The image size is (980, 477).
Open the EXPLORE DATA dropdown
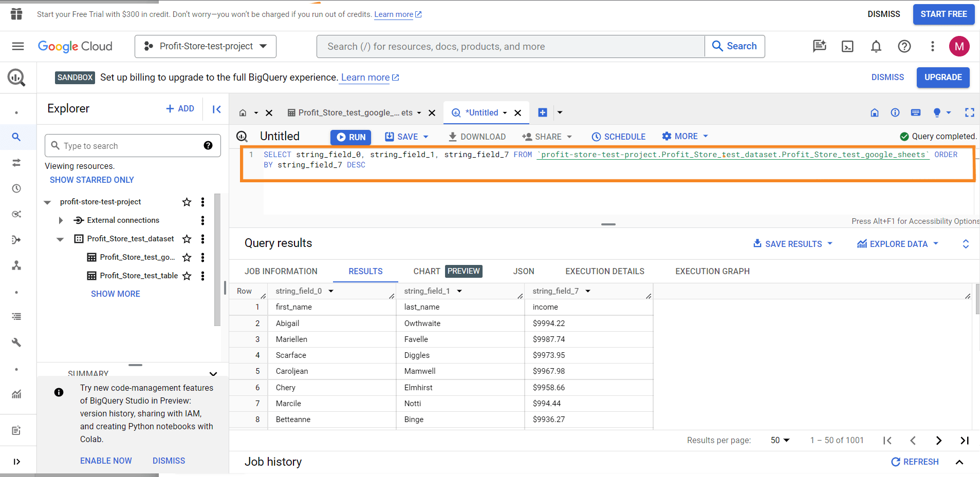897,244
